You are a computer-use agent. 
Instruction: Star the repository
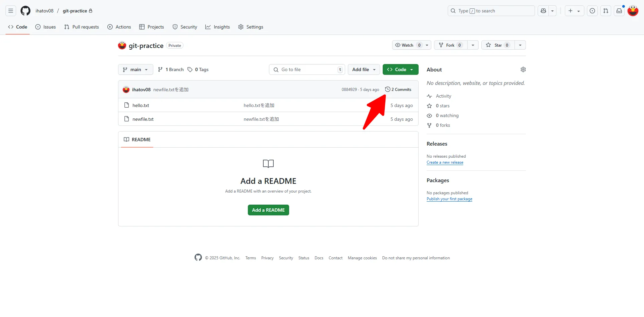[498, 45]
